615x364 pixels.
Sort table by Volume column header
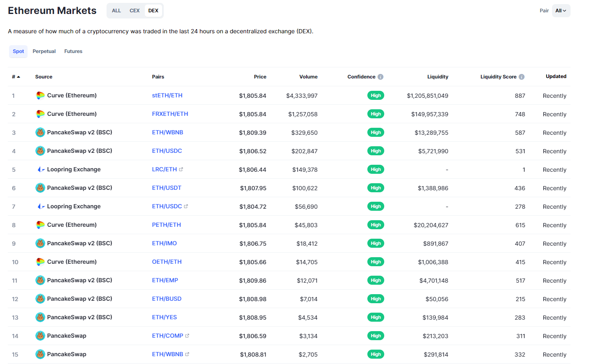[308, 77]
